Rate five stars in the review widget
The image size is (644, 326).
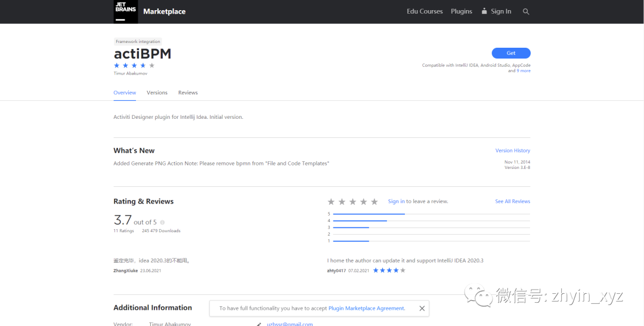click(x=374, y=201)
